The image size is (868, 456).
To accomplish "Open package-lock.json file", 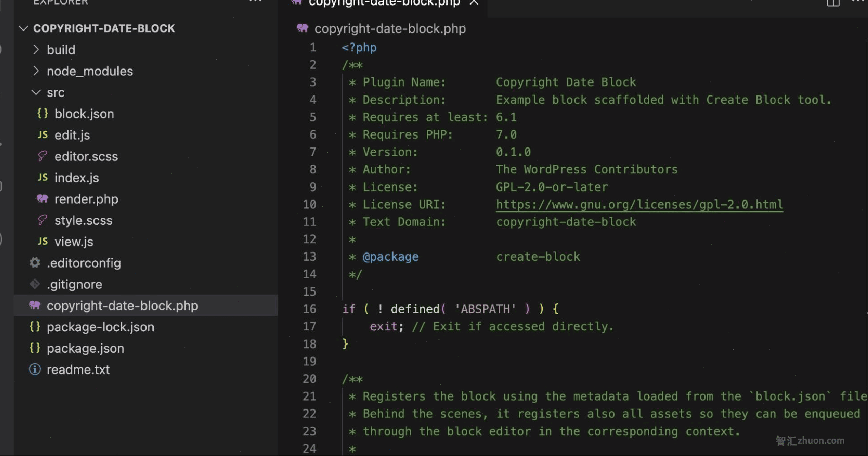I will coord(100,327).
